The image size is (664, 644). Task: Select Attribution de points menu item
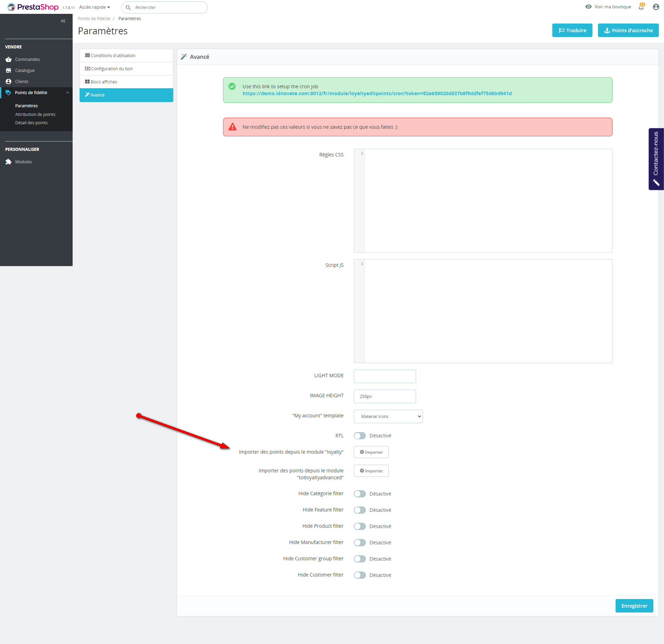[35, 115]
